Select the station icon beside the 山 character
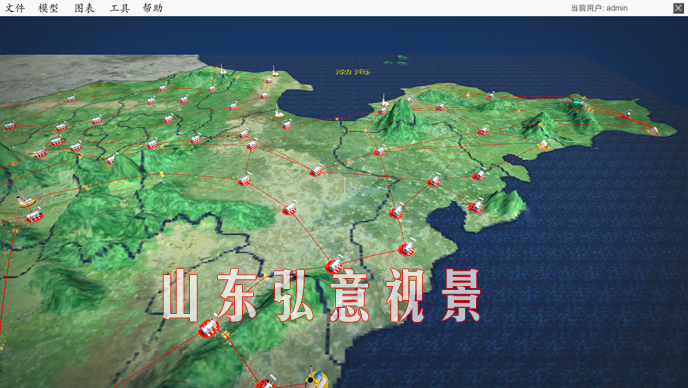Image resolution: width=688 pixels, height=388 pixels. pyautogui.click(x=209, y=327)
